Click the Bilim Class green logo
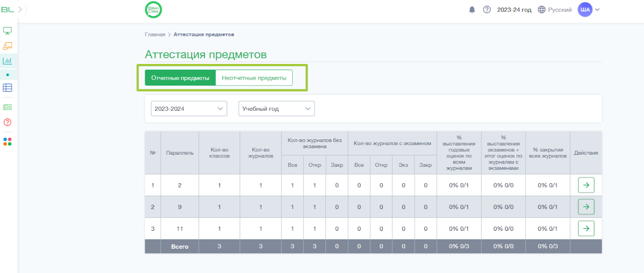This screenshot has height=273, width=644. pos(153,10)
